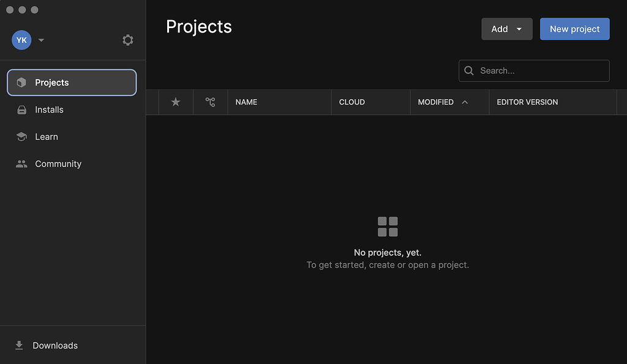Click the Learn graduation cap icon
Viewport: 627px width, 364px height.
tap(21, 137)
